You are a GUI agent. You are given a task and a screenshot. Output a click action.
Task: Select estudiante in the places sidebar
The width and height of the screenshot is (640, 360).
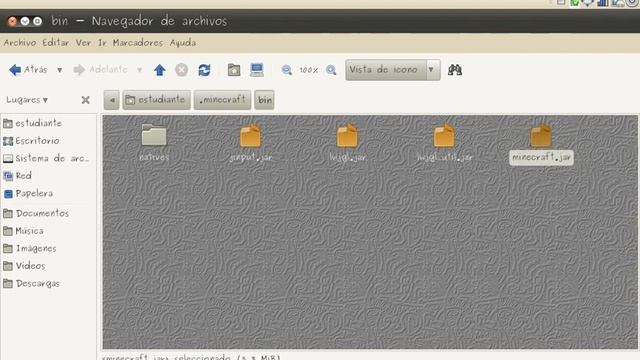33,123
